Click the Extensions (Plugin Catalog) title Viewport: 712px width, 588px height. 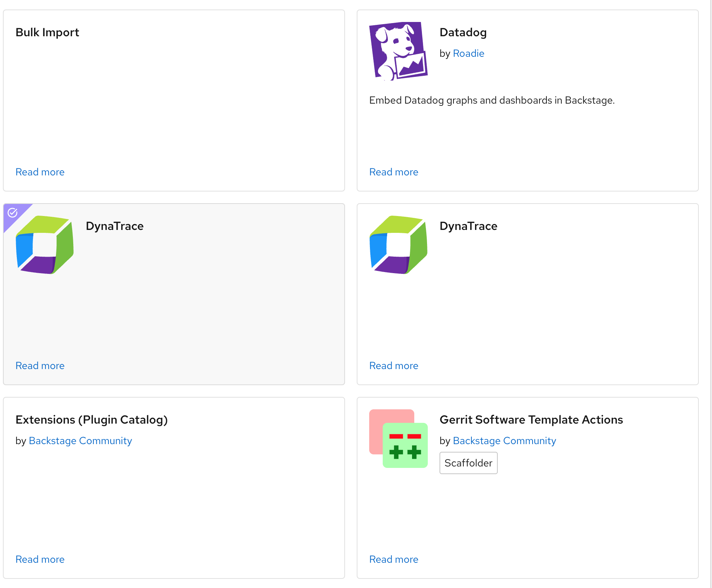click(x=92, y=420)
